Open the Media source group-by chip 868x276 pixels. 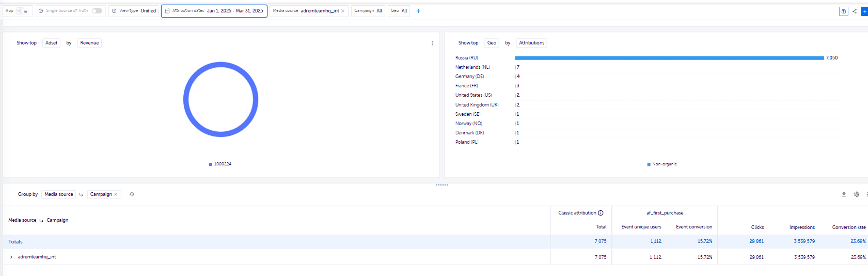pyautogui.click(x=59, y=194)
